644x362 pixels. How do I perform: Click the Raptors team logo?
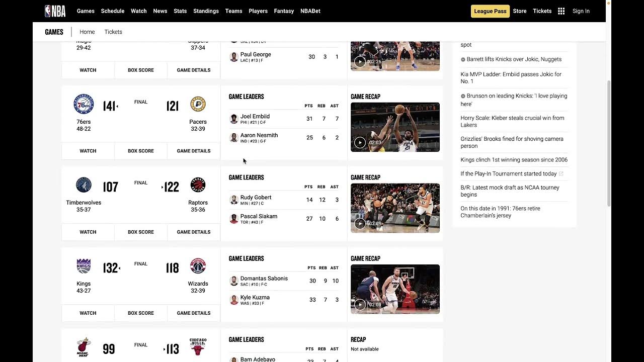(x=198, y=185)
